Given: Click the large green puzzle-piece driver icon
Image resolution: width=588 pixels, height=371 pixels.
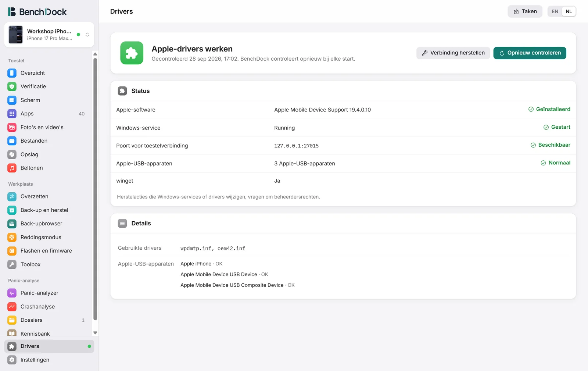Looking at the screenshot, I should click(x=132, y=53).
